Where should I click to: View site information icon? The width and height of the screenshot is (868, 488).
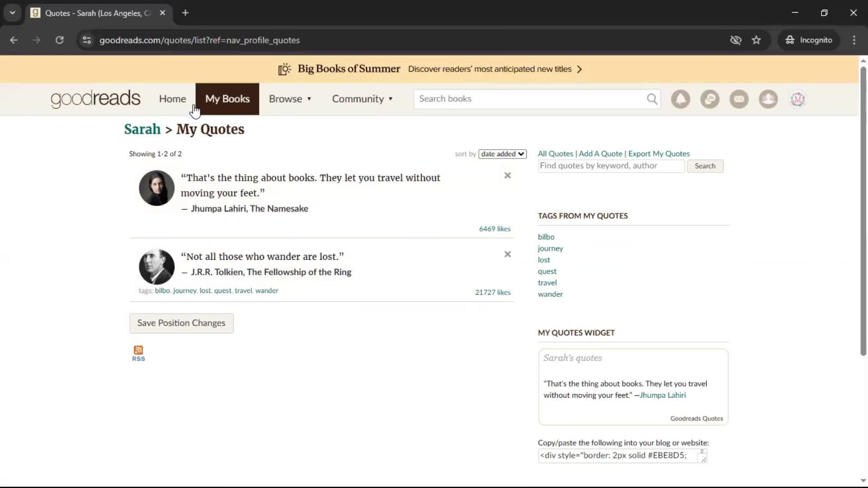[x=87, y=40]
